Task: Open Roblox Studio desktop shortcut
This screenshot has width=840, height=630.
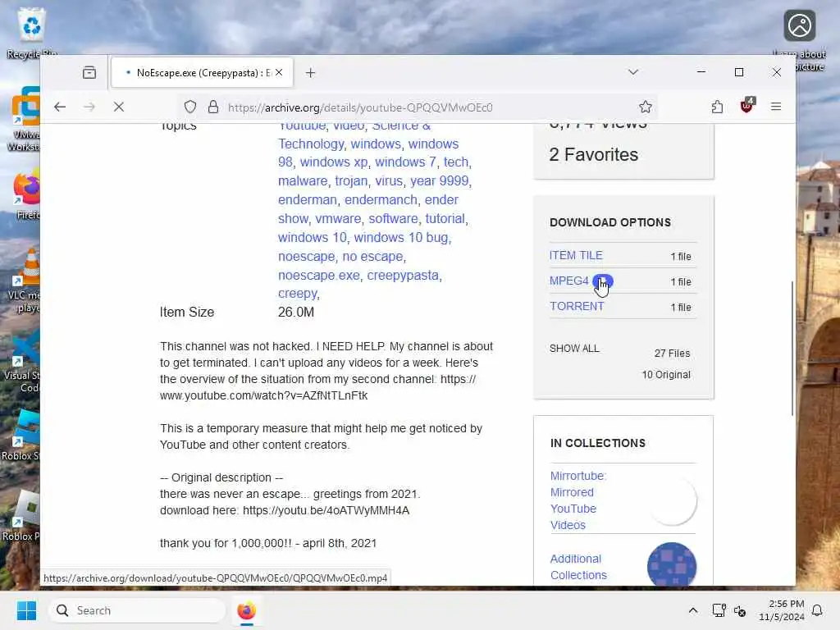Action: click(21, 435)
